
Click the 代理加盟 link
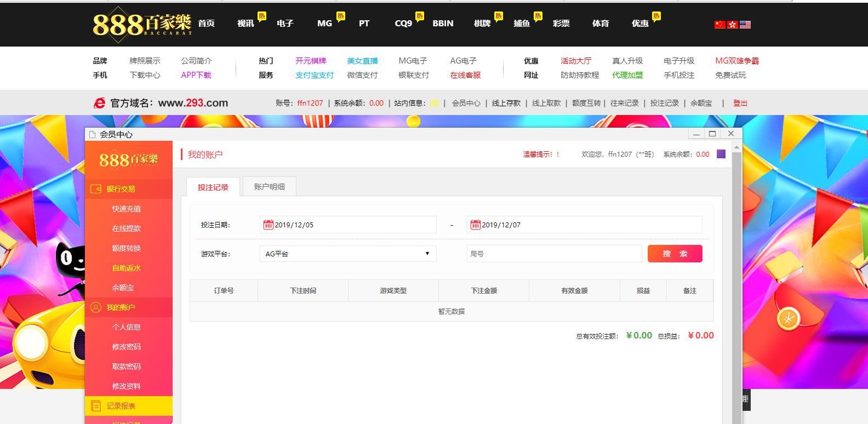point(627,75)
